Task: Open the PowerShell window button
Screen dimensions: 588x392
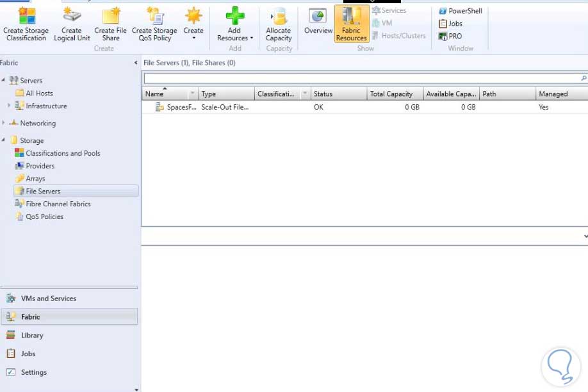Action: [461, 11]
